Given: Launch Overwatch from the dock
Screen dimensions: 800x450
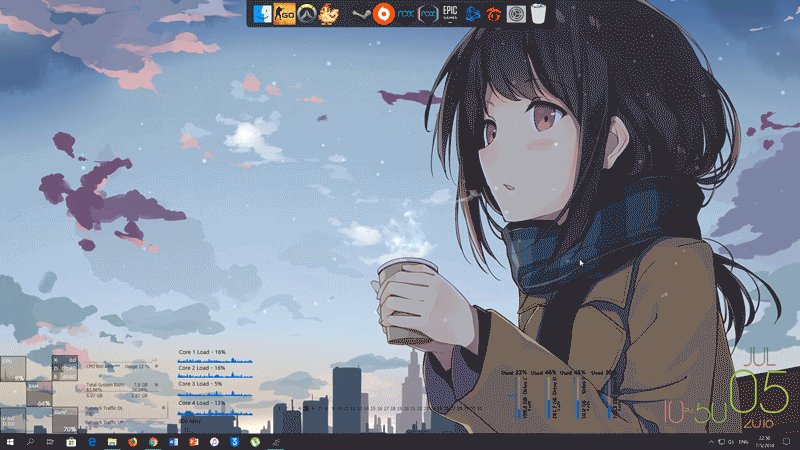Looking at the screenshot, I should tap(307, 14).
